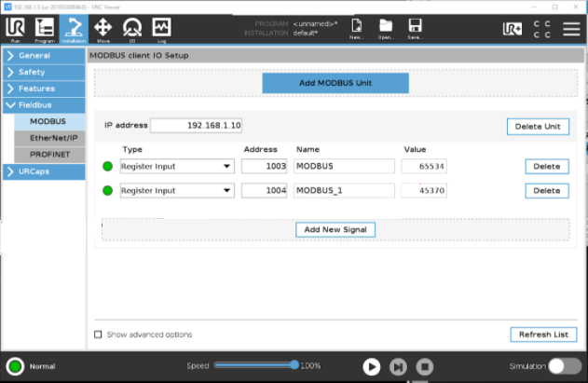This screenshot has height=383, width=588.
Task: Open the hamburger menu
Action: [x=571, y=29]
